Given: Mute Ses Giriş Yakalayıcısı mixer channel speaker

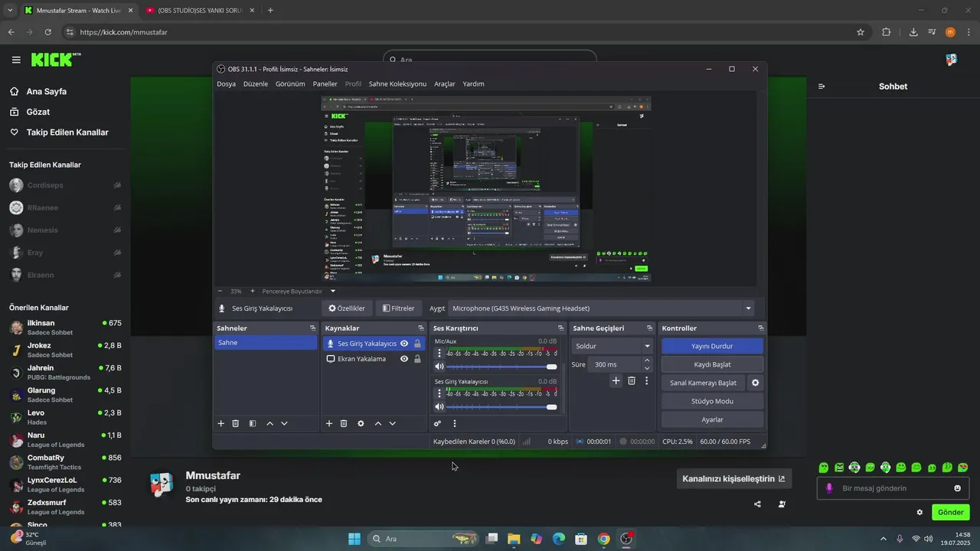Looking at the screenshot, I should [x=439, y=406].
